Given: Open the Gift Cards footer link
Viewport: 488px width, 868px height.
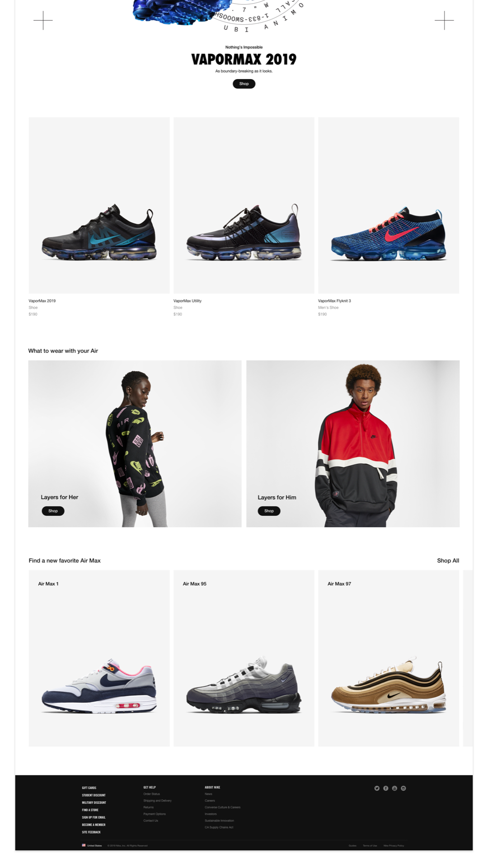Looking at the screenshot, I should (89, 788).
